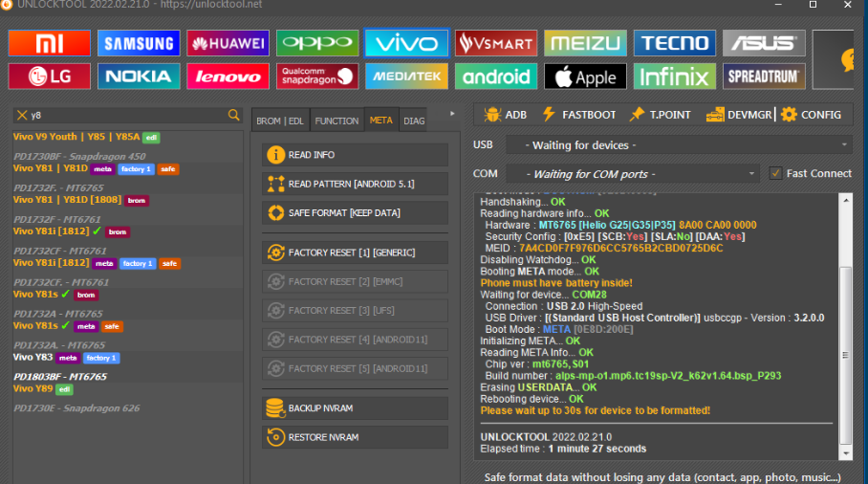Select the Asus brand tile
The image size is (868, 484).
coord(764,43)
